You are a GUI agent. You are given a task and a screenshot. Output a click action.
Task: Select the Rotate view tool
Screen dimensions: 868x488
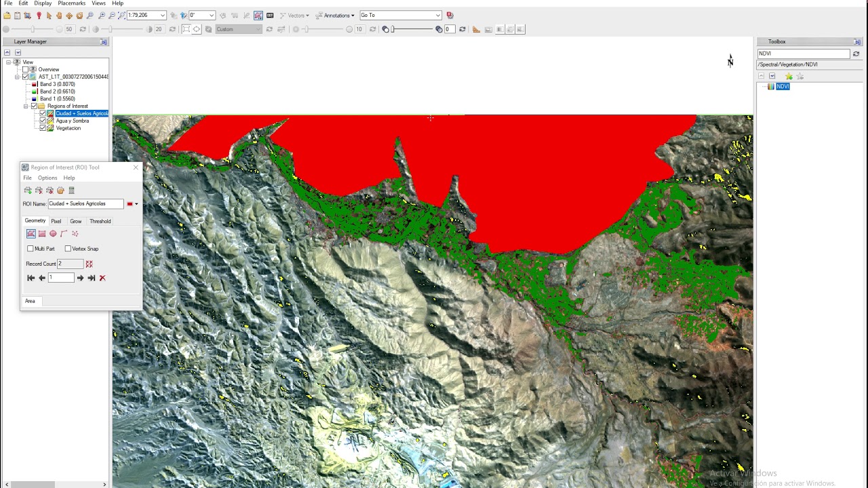click(79, 16)
